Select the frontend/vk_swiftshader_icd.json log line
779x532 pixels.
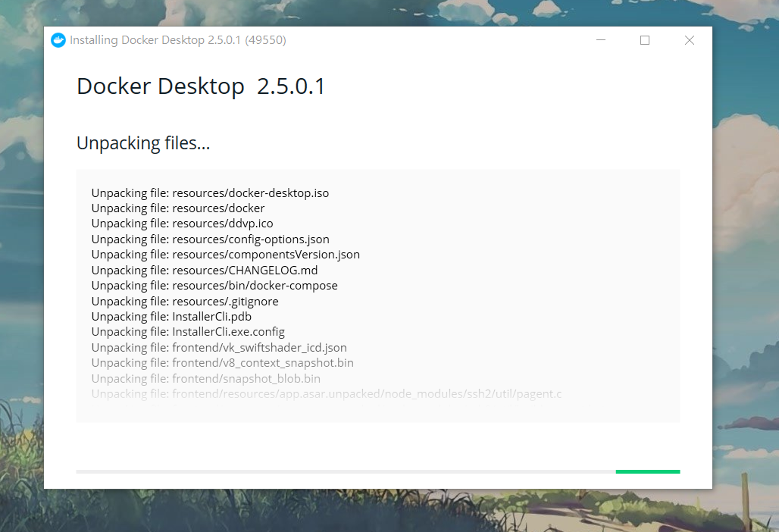219,348
